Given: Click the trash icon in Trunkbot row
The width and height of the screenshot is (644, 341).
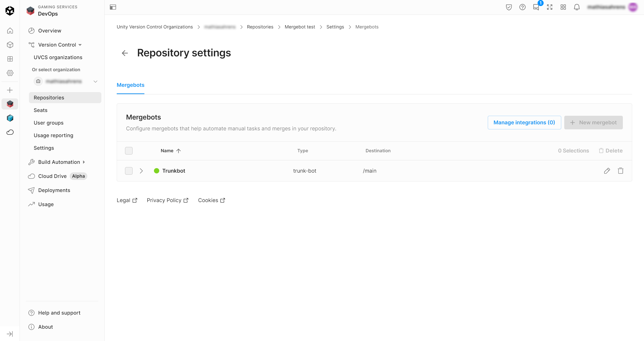Looking at the screenshot, I should click(x=620, y=171).
